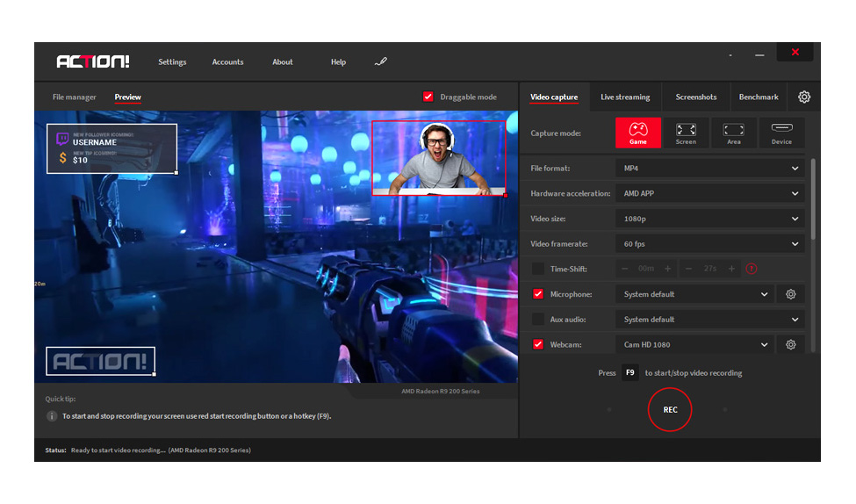856x504 pixels.
Task: Select the webcam overlay in preview
Action: tap(440, 158)
